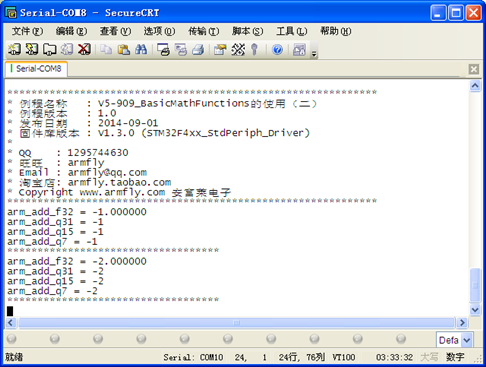Click the grayed Reconnect toolbar icon
The width and height of the screenshot is (486, 367).
pyautogui.click(x=67, y=50)
